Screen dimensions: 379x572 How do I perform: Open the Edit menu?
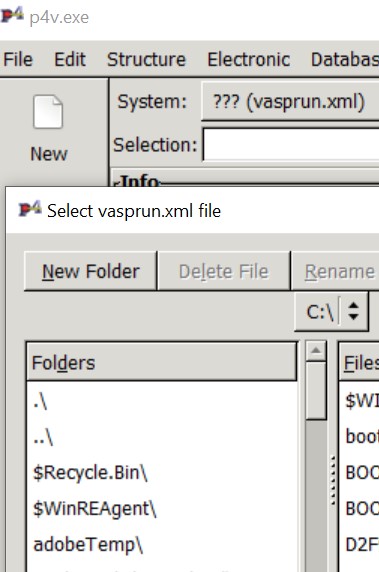[x=70, y=59]
